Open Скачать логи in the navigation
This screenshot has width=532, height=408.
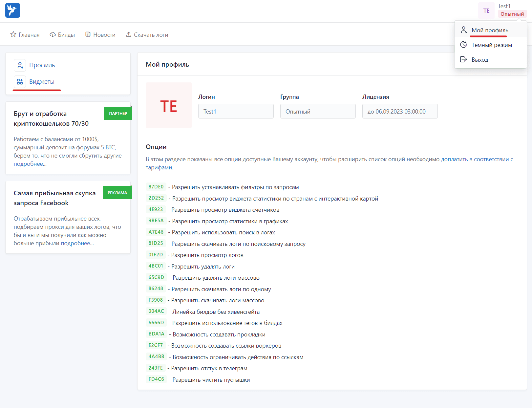[x=147, y=34]
